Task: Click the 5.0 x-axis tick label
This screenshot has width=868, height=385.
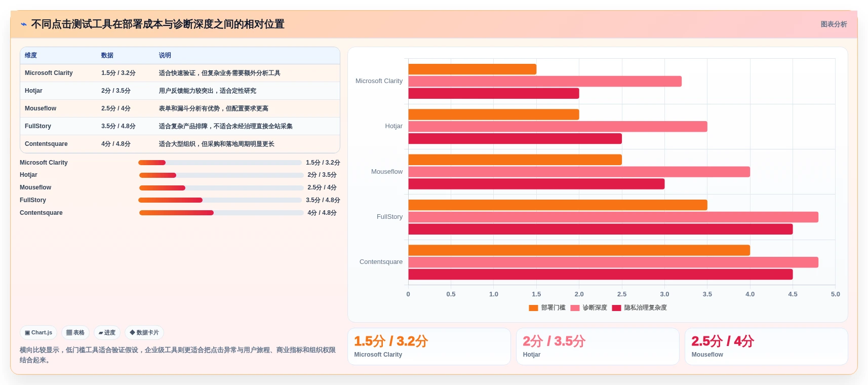Action: click(x=835, y=294)
